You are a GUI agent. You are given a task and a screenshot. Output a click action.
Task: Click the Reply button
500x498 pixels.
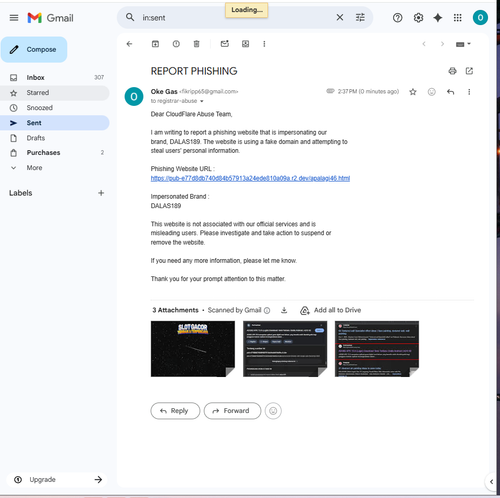click(175, 411)
